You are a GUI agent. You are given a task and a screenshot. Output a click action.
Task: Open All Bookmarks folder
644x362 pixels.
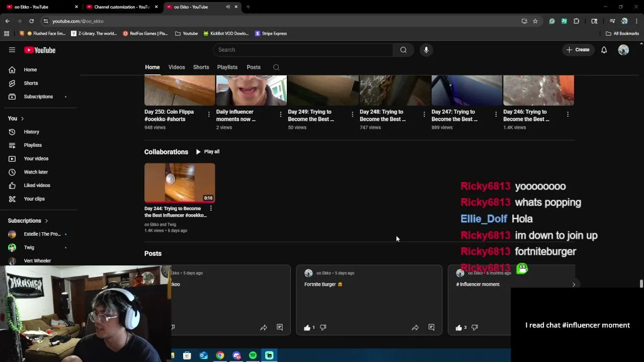(622, 34)
